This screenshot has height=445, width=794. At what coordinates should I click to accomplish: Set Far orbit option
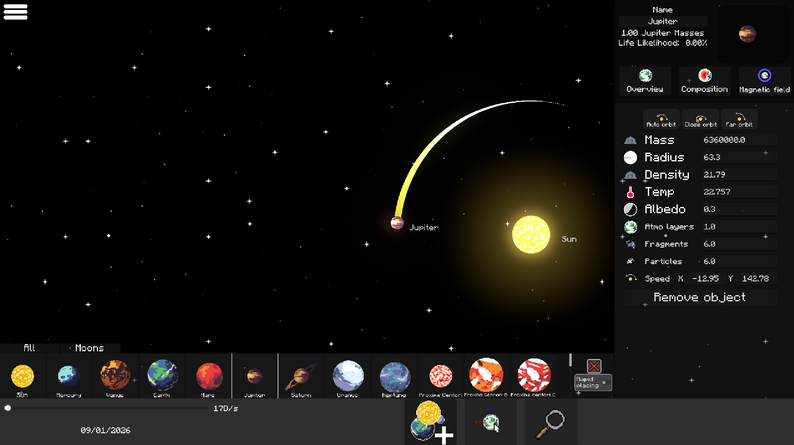(739, 120)
